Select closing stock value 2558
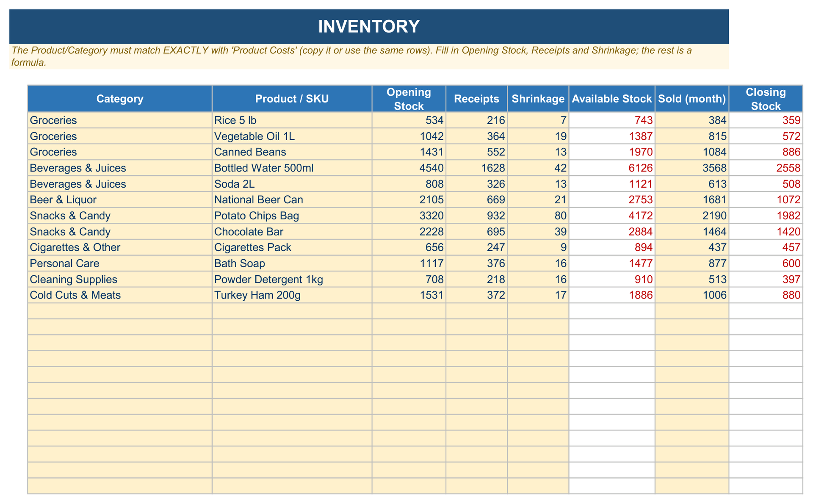Image resolution: width=813 pixels, height=504 pixels. click(766, 168)
